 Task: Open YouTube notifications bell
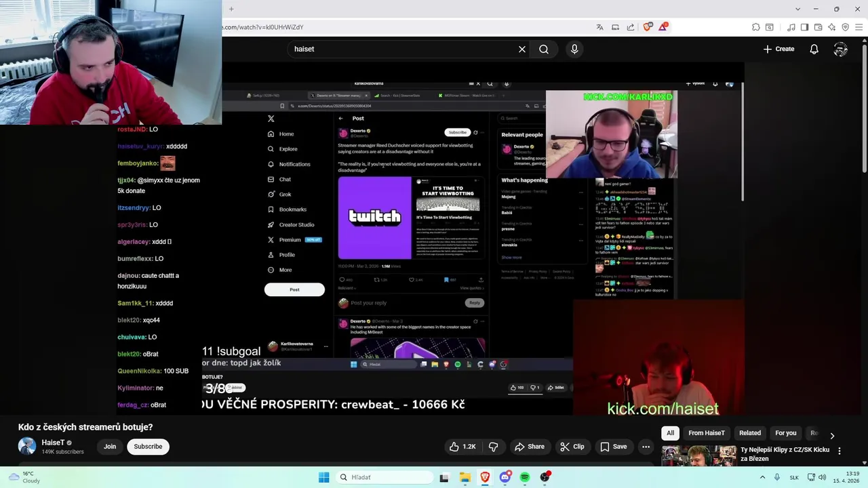click(x=814, y=49)
